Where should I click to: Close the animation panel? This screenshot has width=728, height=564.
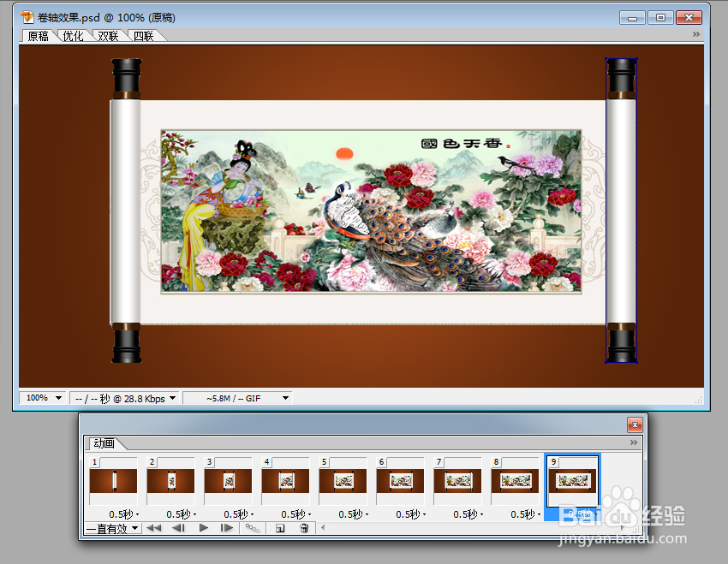pos(635,424)
